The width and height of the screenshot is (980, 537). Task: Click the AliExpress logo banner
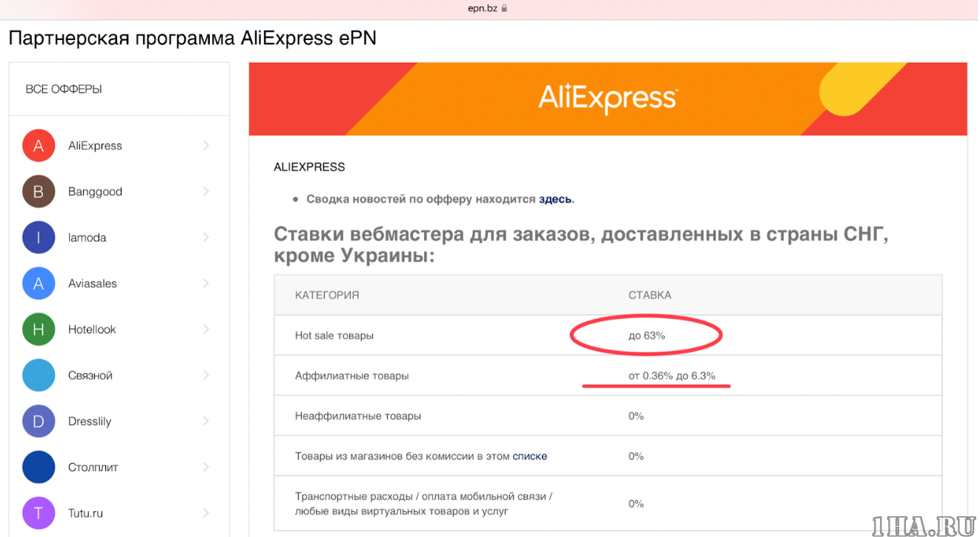pyautogui.click(x=607, y=99)
